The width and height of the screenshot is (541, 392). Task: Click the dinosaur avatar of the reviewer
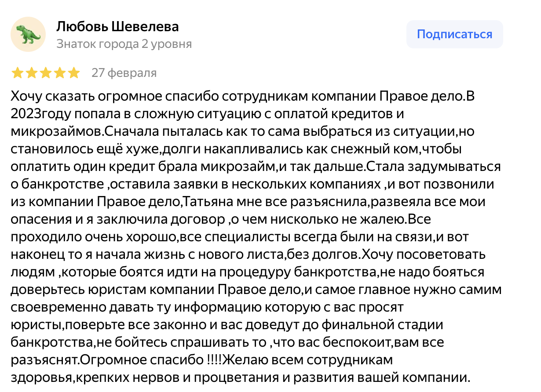pos(28,34)
